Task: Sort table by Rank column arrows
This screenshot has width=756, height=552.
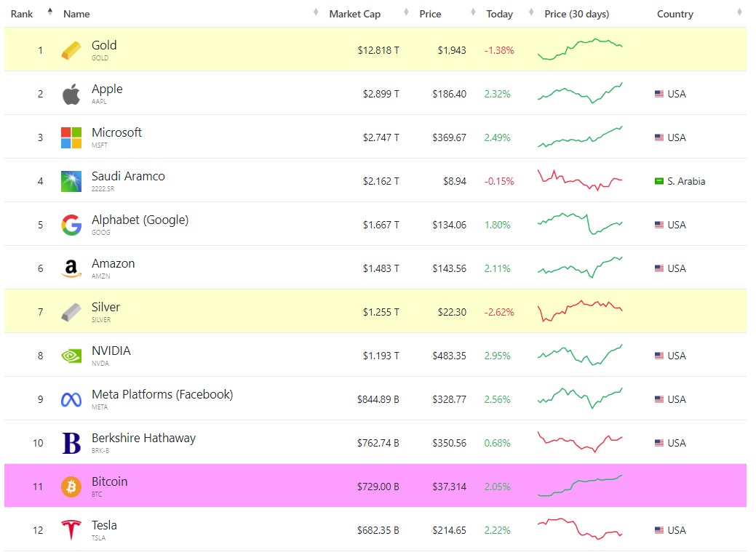Action: pyautogui.click(x=49, y=12)
